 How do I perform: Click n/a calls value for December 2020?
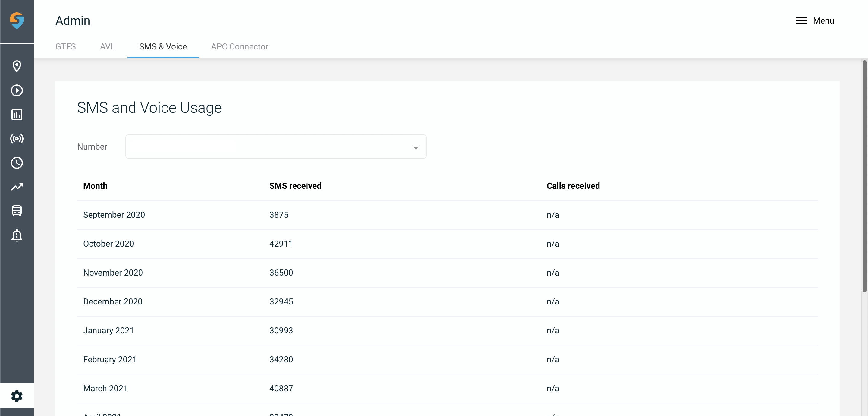pyautogui.click(x=553, y=301)
